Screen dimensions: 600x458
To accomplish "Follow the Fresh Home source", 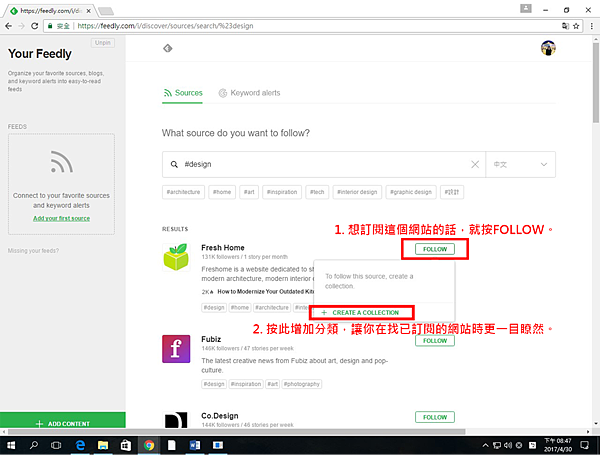I will pyautogui.click(x=435, y=249).
